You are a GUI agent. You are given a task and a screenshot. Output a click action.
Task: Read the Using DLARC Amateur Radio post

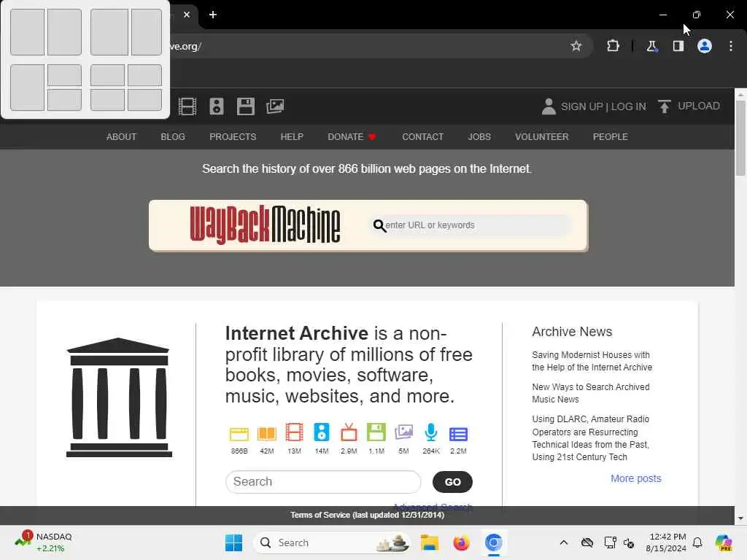(591, 437)
